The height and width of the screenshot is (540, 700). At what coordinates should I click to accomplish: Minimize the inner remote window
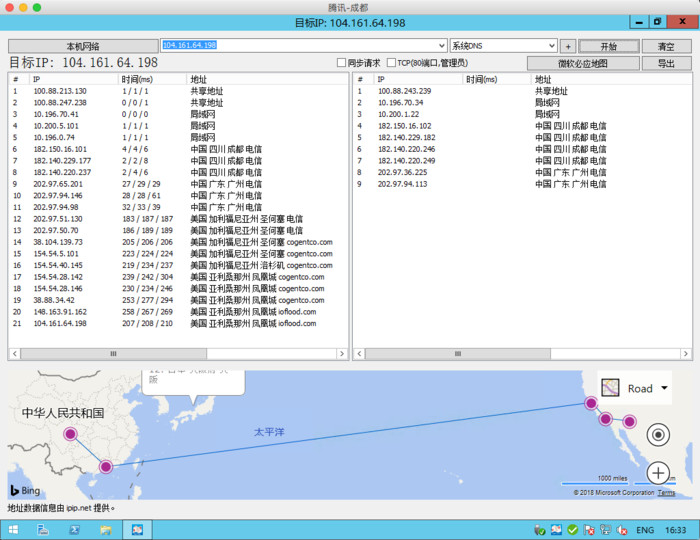pyautogui.click(x=639, y=22)
